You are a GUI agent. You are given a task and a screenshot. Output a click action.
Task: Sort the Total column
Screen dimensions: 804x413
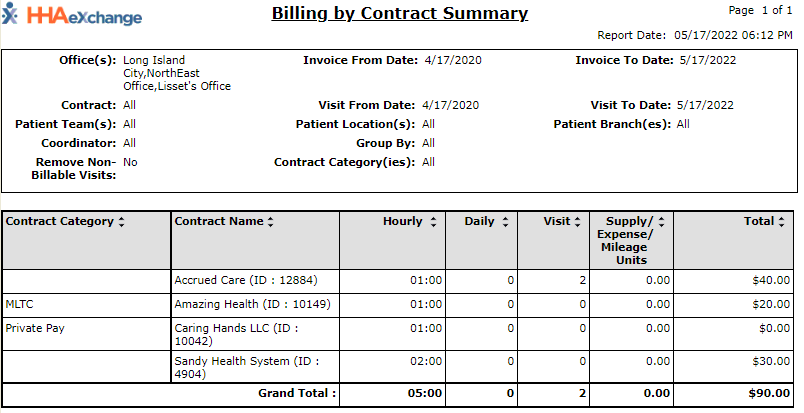pyautogui.click(x=780, y=222)
